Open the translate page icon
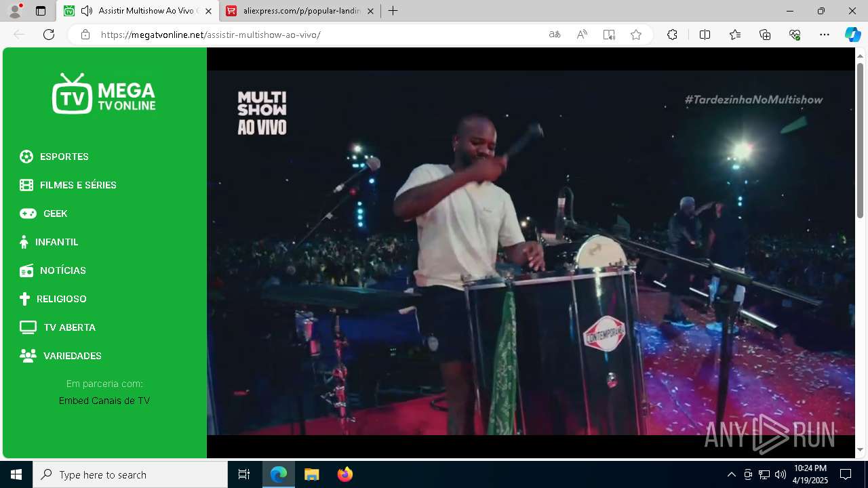 [555, 35]
